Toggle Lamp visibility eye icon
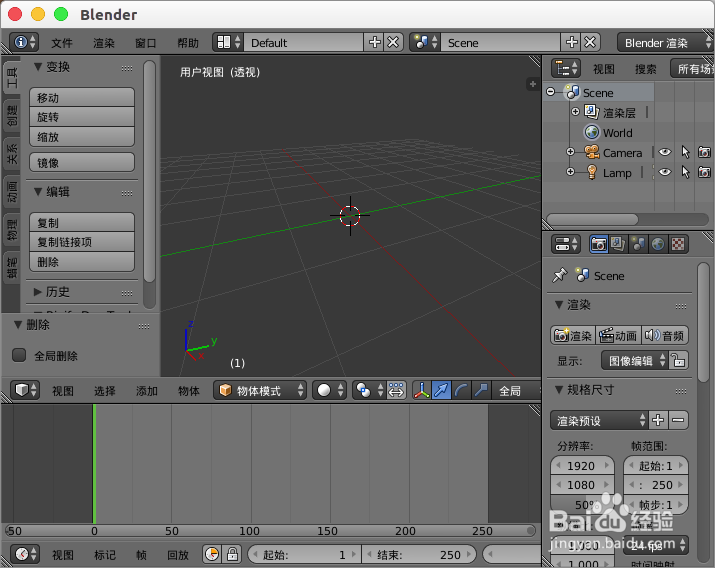This screenshot has width=715, height=568. tap(665, 172)
